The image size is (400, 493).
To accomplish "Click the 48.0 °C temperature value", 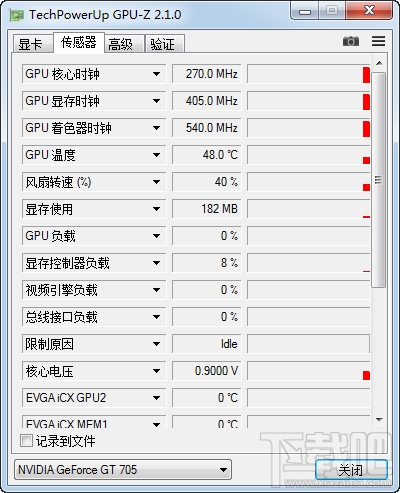I will [x=207, y=155].
